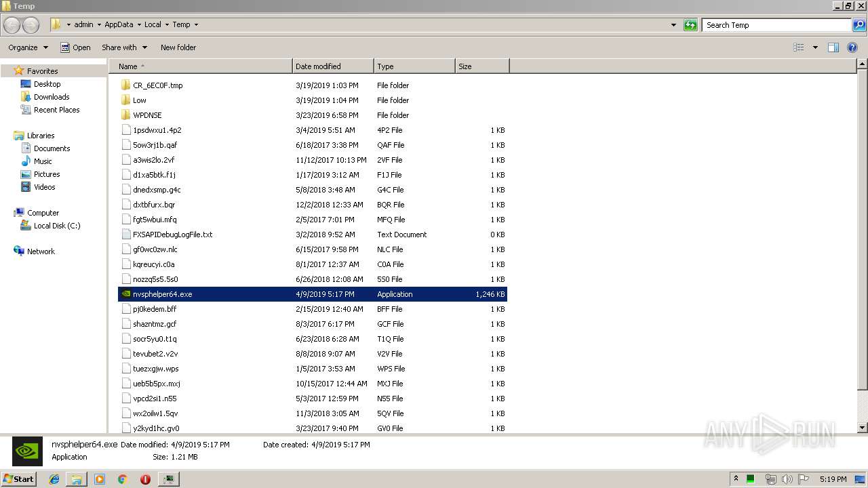Click the vertical scrollbar down arrow
Screen dimensions: 868x488
[x=862, y=428]
